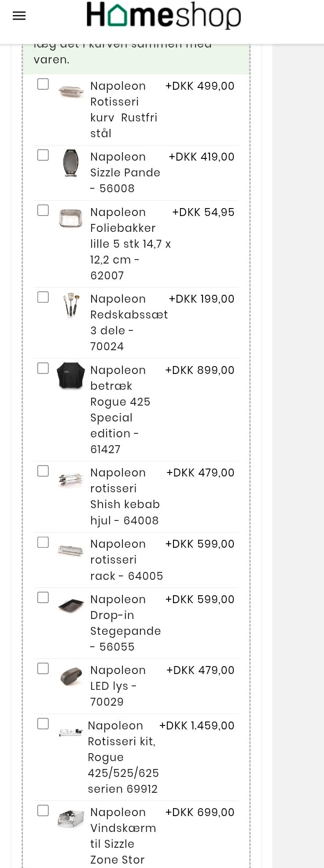Enable the Napoleon Redskabssæt 3 dele checkbox

click(x=43, y=297)
